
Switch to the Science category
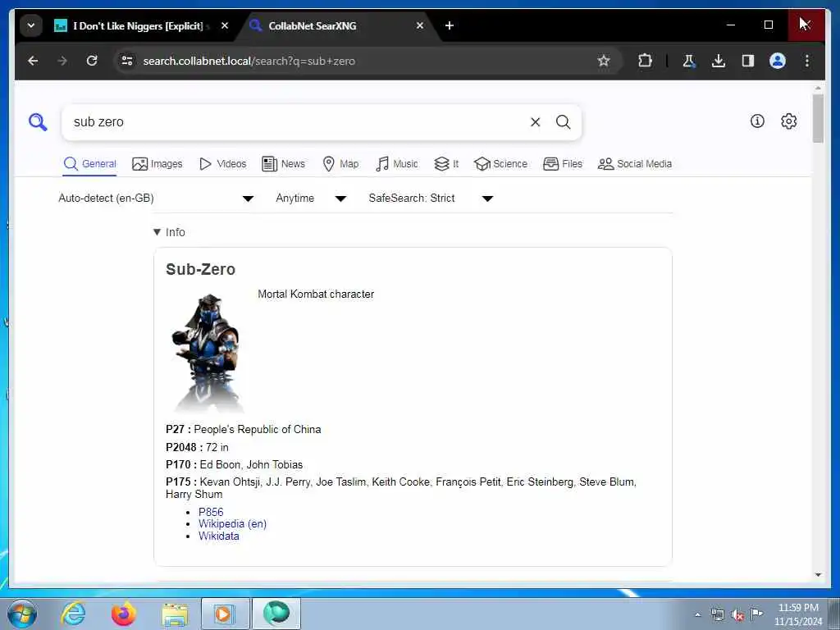coord(501,164)
